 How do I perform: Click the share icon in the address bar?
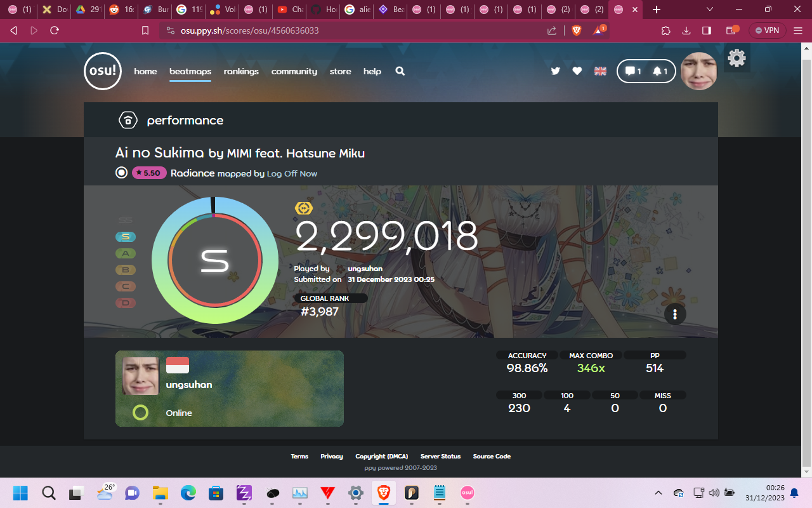tap(552, 30)
